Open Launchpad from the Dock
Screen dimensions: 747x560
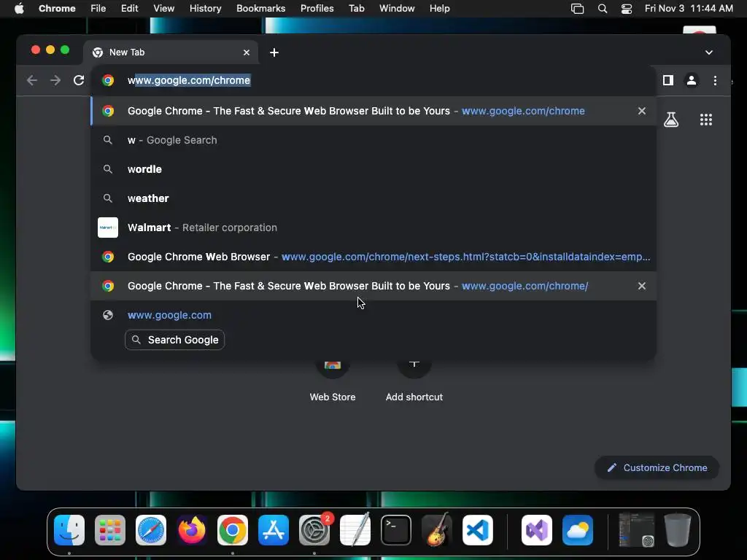[x=110, y=530]
